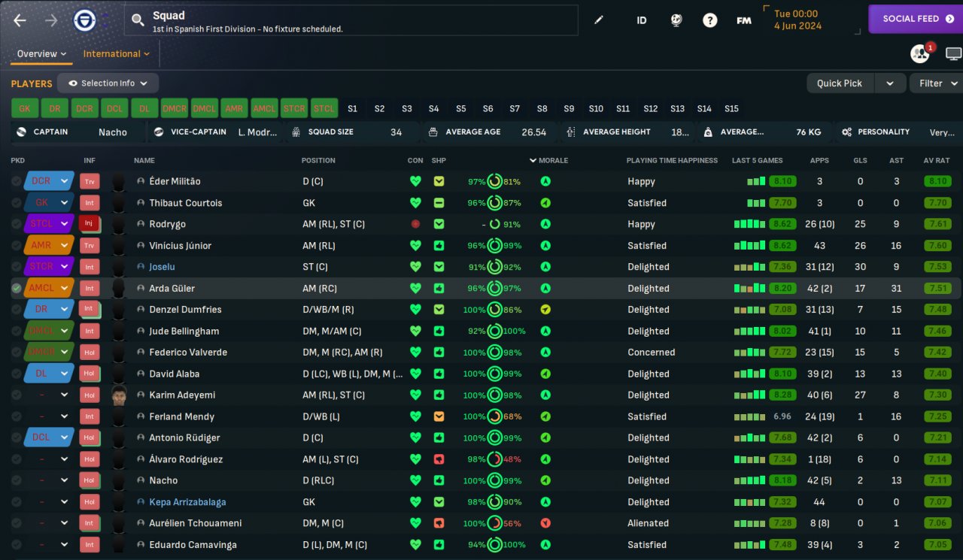Tick the pick circle for Nacho
The image size is (963, 560).
17,480
